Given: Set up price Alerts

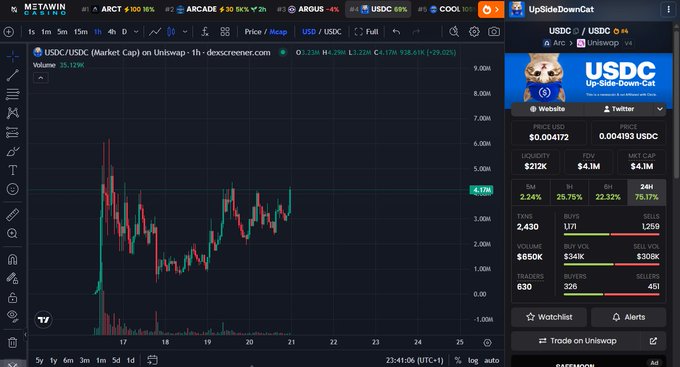Looking at the screenshot, I should click(628, 317).
